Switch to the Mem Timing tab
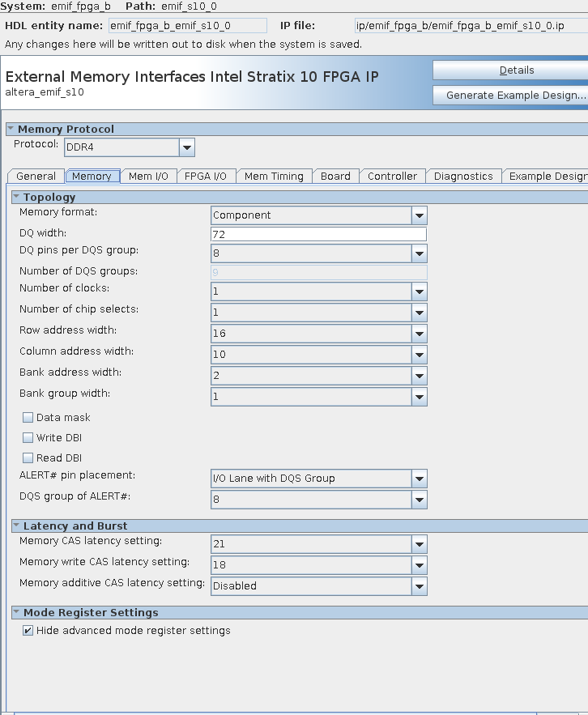The height and width of the screenshot is (715, 588). tap(274, 177)
